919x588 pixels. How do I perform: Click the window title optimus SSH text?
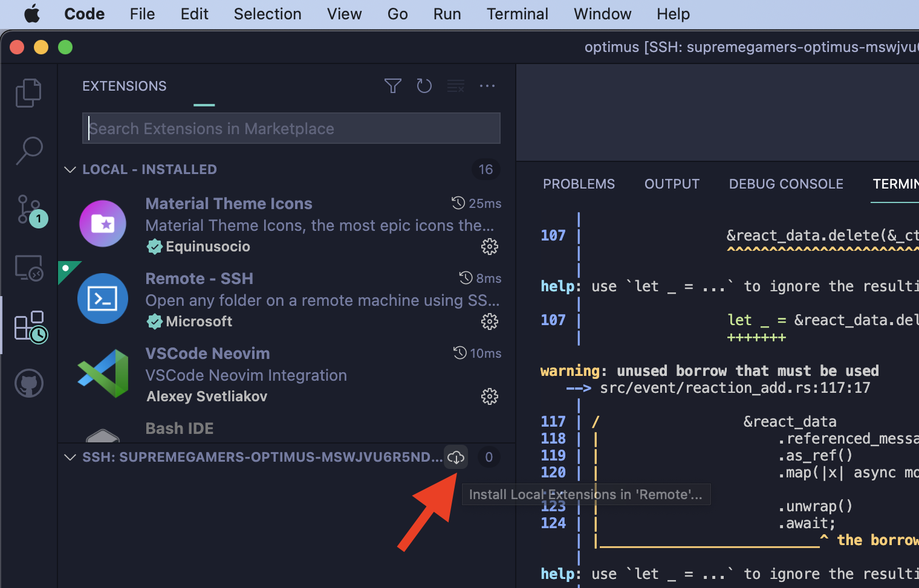click(x=752, y=47)
